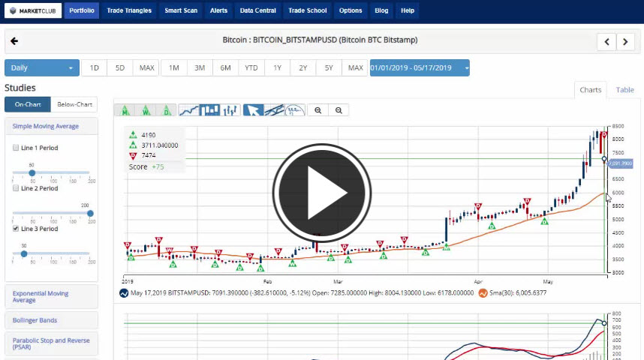Open the Trade Triangles menu
The width and height of the screenshot is (644, 360).
point(129,10)
